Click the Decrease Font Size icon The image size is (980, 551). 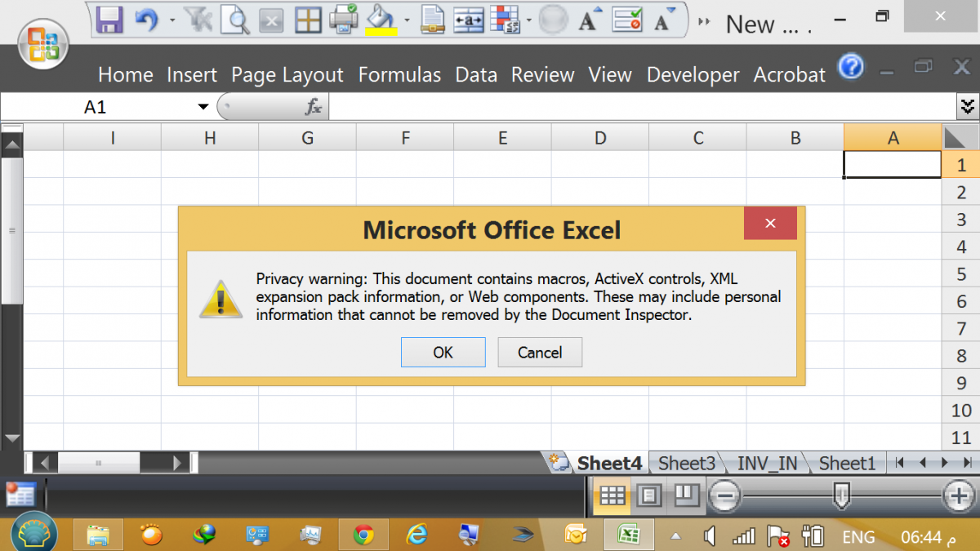click(665, 20)
